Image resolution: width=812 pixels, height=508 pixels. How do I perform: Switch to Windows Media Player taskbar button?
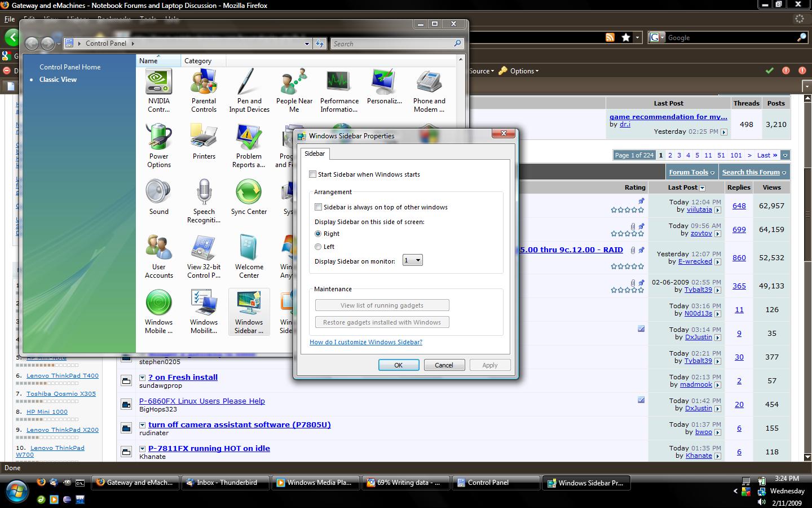315,483
